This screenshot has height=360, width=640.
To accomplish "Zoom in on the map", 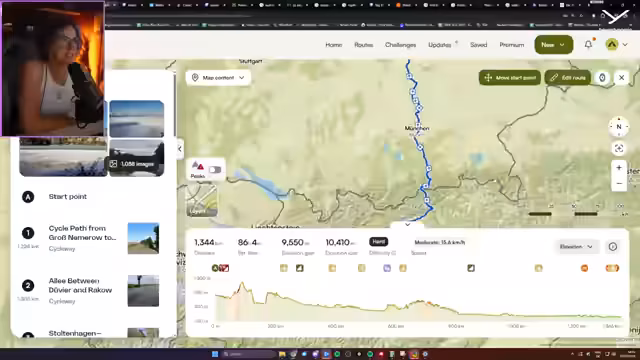I will [619, 168].
